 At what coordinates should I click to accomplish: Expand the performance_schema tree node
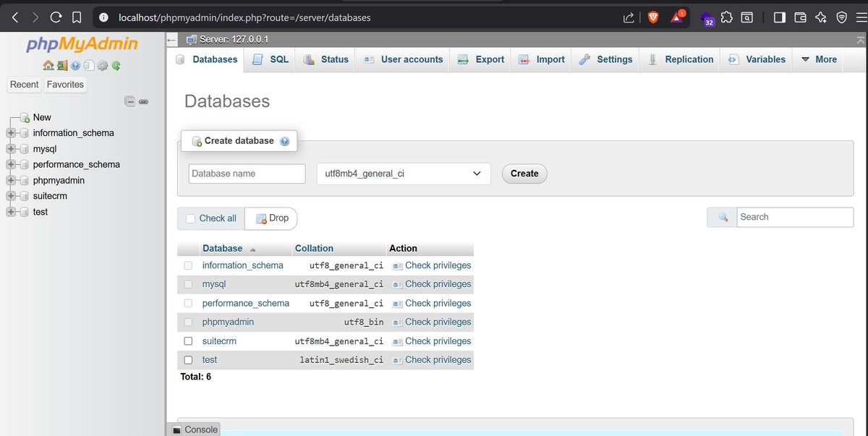click(x=10, y=165)
